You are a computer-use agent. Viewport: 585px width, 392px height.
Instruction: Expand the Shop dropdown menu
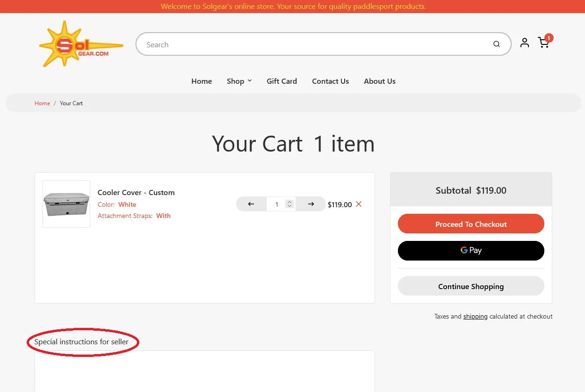coord(239,81)
